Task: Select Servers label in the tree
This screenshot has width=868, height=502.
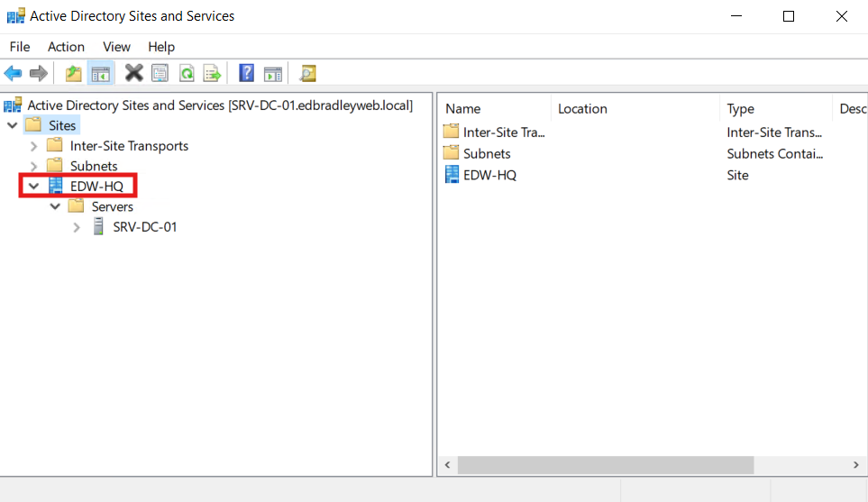Action: coord(113,207)
